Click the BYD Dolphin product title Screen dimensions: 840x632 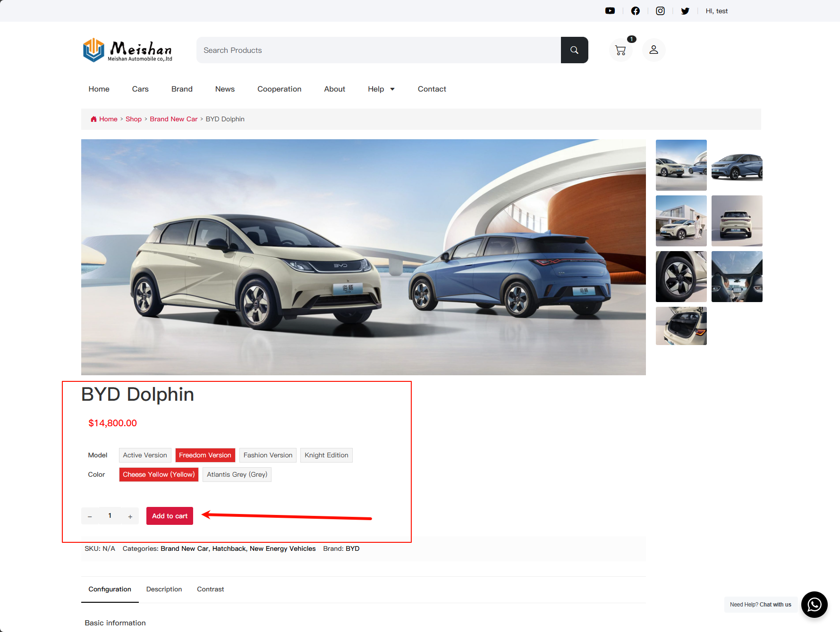pos(137,395)
